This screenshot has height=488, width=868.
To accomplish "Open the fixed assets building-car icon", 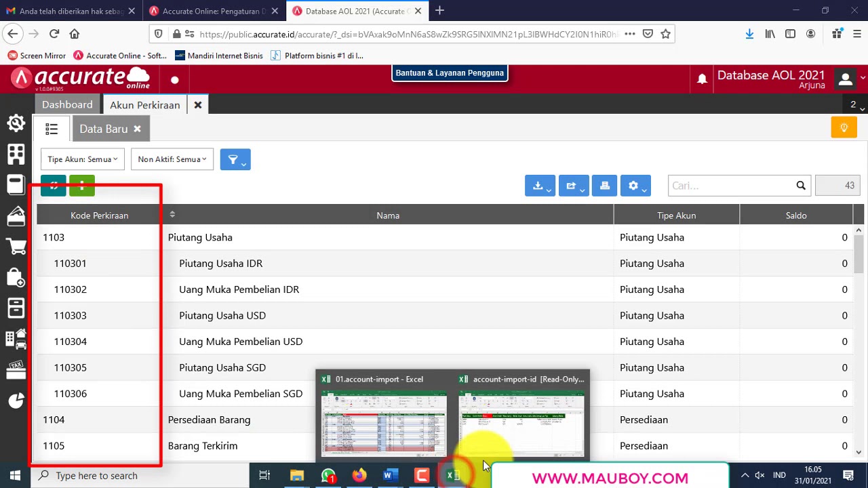I will (16, 339).
